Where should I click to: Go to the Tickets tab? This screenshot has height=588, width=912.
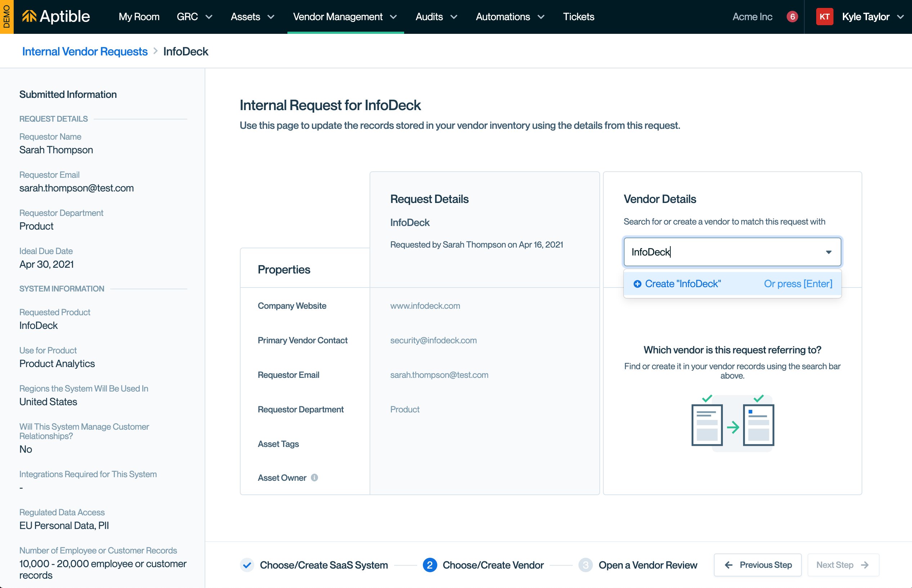click(x=578, y=17)
